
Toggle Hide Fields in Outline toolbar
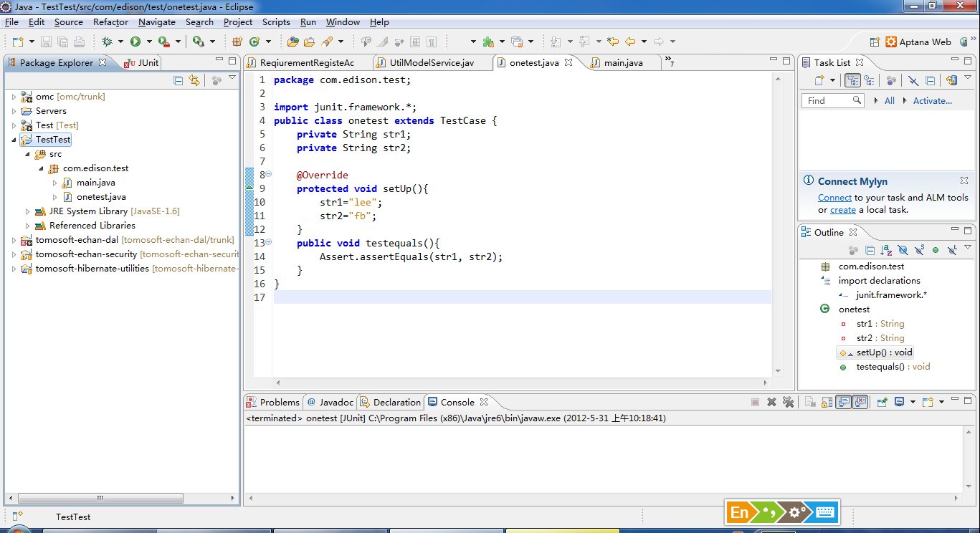903,250
